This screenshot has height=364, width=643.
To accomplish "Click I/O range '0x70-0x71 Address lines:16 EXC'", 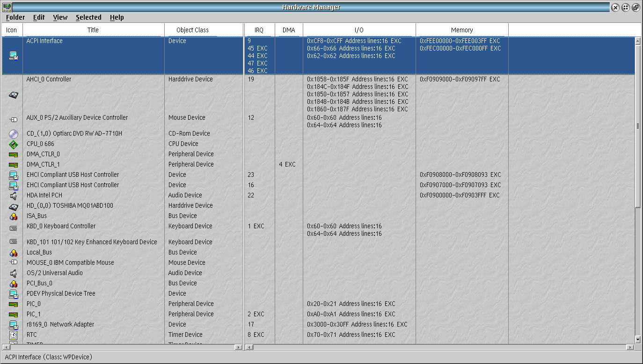I will tap(351, 335).
